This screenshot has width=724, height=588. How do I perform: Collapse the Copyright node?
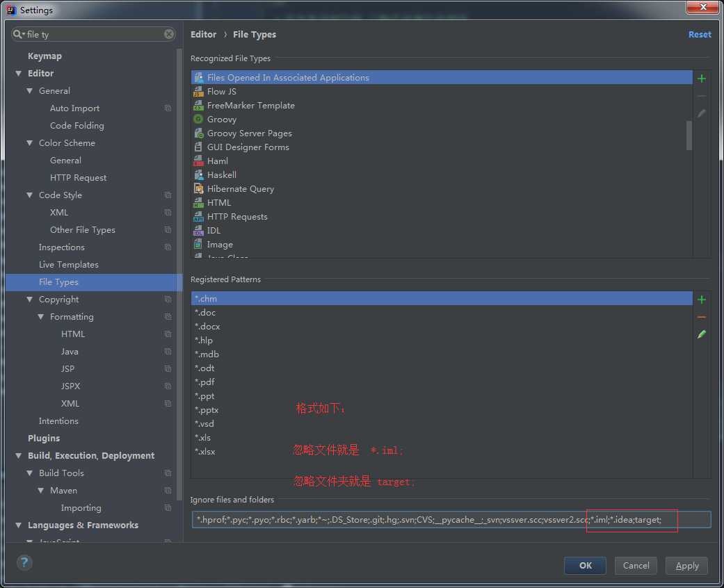click(x=29, y=300)
